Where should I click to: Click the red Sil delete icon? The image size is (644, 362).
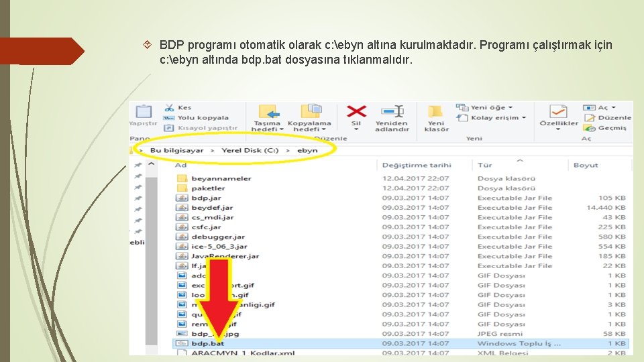[356, 111]
